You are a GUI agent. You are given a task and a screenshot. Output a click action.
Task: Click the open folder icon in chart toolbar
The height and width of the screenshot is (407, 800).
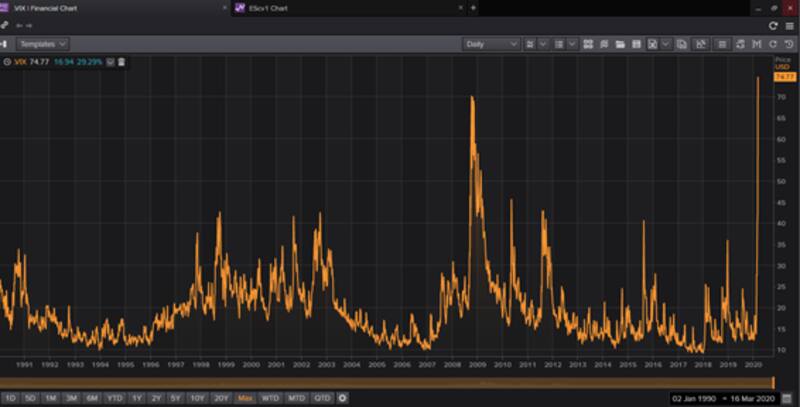(621, 44)
